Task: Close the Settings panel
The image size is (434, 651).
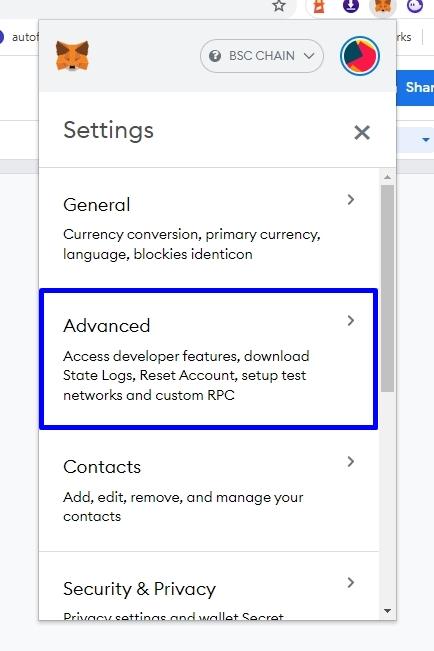Action: coord(362,132)
